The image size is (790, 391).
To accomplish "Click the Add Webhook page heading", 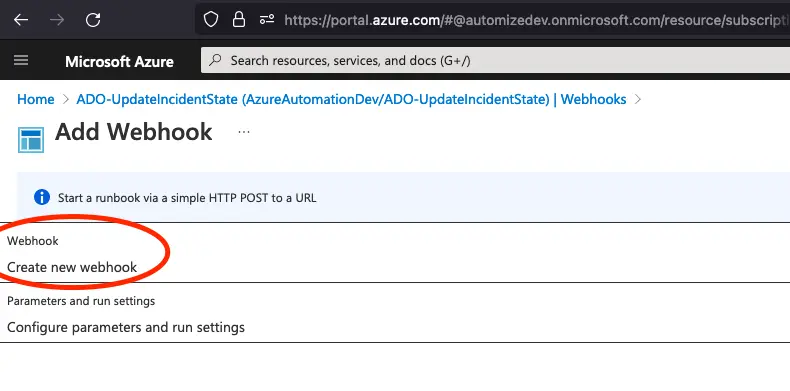I will [x=134, y=132].
